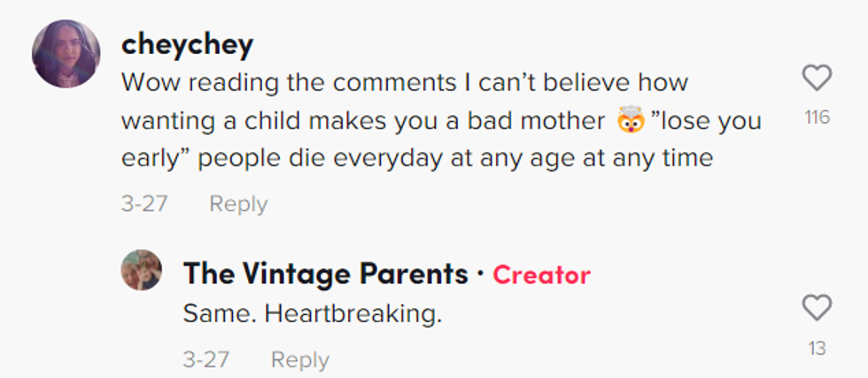
Task: Click the 3-27 date under cheychey's comment
Action: pos(144,204)
